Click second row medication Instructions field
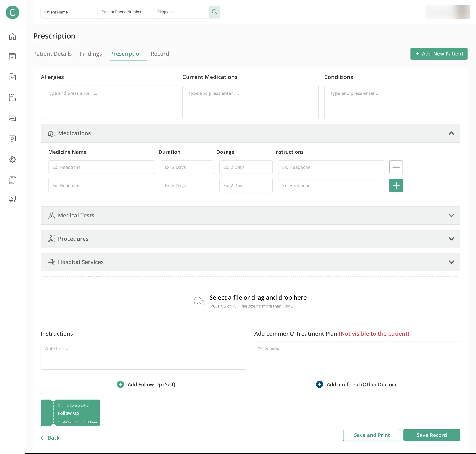 click(x=331, y=186)
